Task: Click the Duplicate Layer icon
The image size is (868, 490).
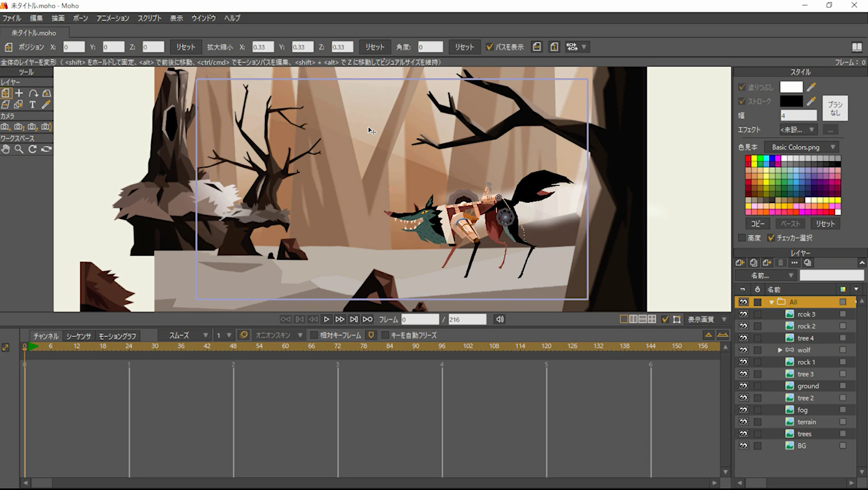Action: click(x=754, y=263)
